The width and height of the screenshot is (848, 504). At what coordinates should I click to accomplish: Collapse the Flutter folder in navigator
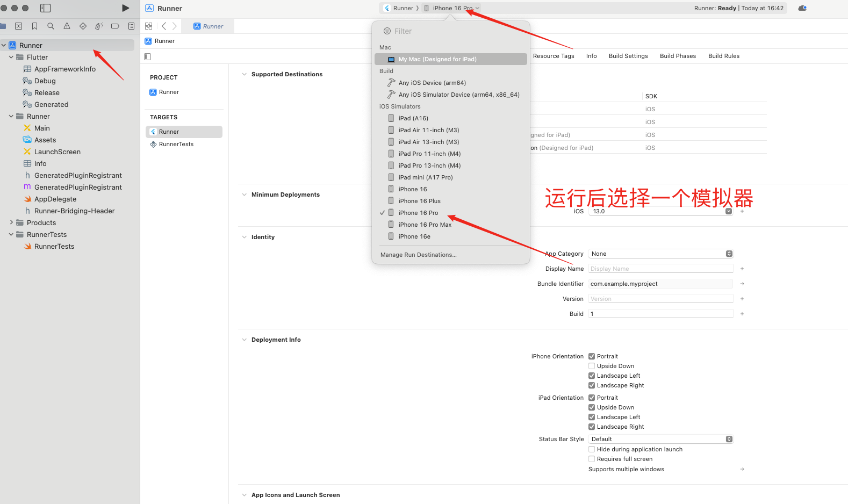[x=11, y=57]
